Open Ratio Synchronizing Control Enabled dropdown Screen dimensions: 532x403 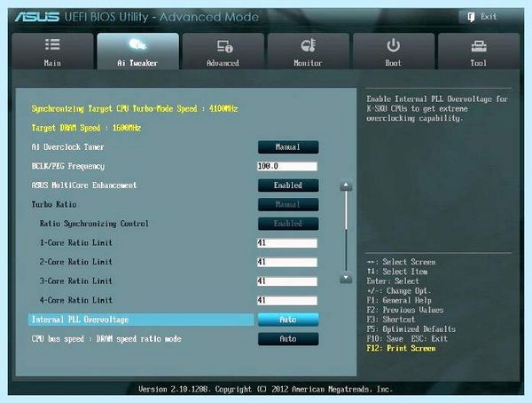click(x=288, y=224)
